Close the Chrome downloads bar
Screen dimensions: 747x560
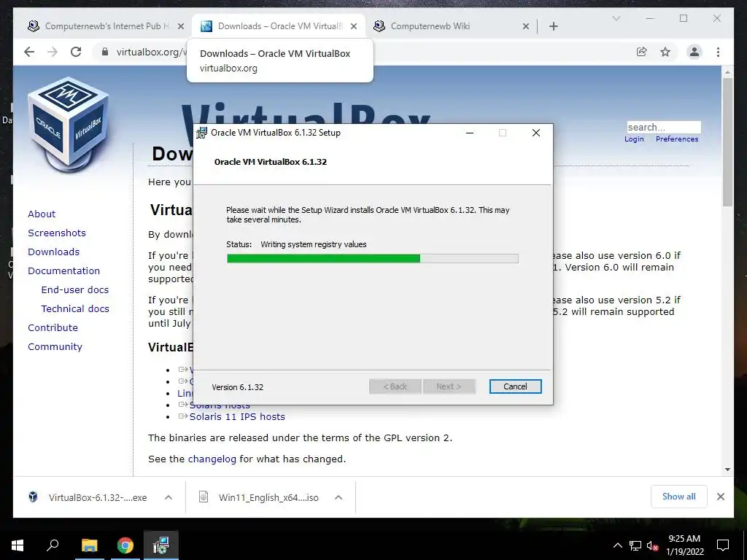pos(720,497)
